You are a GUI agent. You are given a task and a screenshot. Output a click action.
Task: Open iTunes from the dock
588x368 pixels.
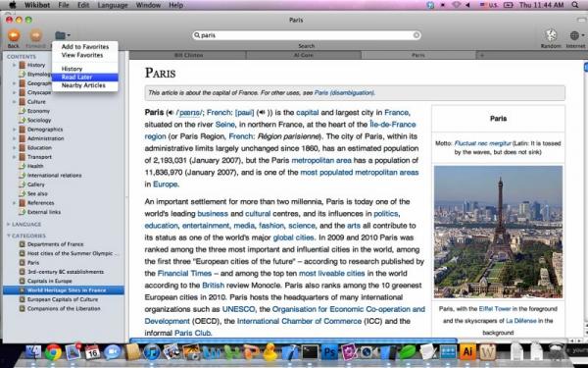pyautogui.click(x=152, y=352)
